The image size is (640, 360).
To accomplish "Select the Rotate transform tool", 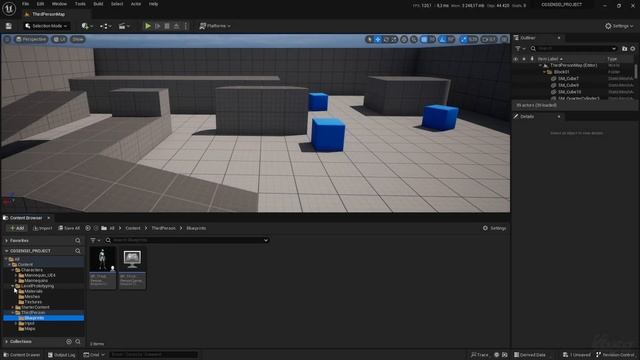I will point(386,39).
